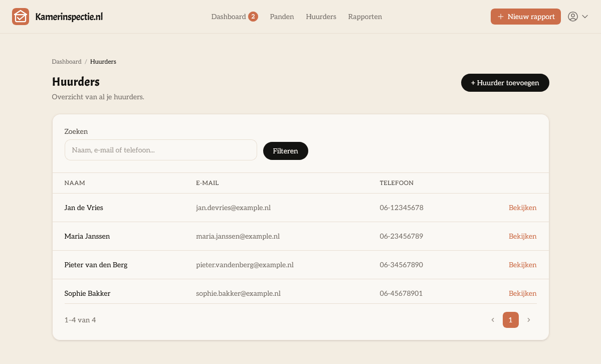Viewport: 601px width, 364px height.
Task: Click email jan.devries@example.nl
Action: pos(234,208)
